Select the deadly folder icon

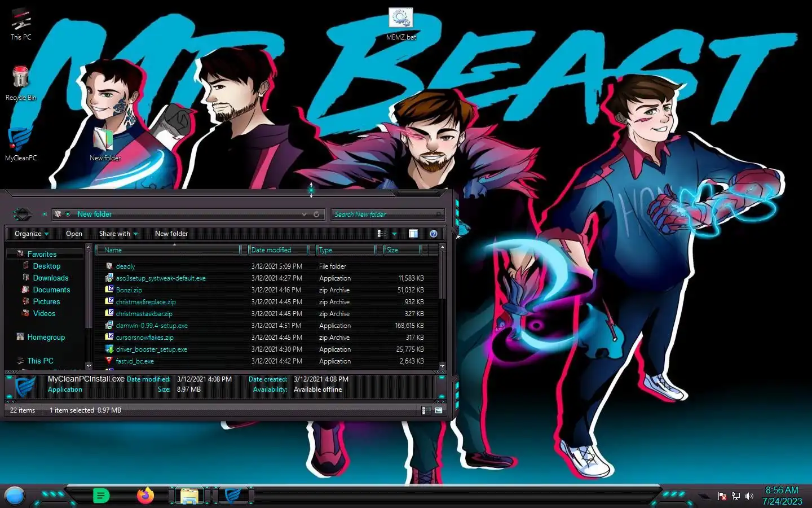[109, 266]
